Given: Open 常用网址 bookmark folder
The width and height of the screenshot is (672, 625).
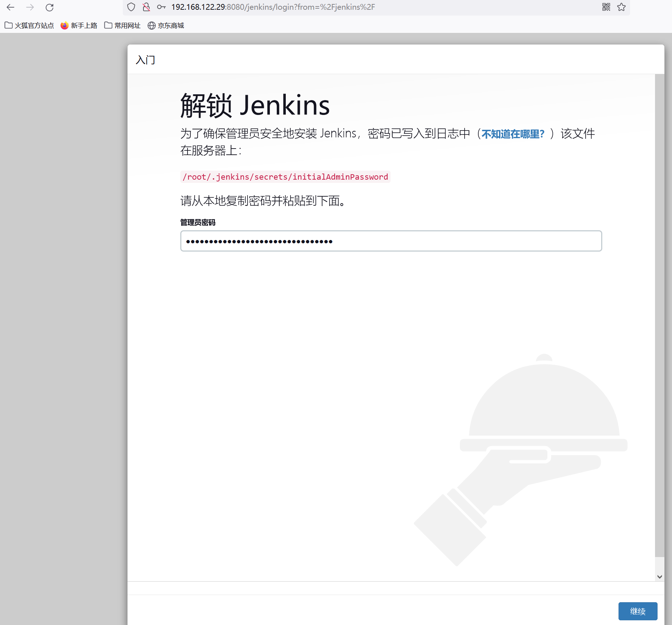Looking at the screenshot, I should [122, 25].
